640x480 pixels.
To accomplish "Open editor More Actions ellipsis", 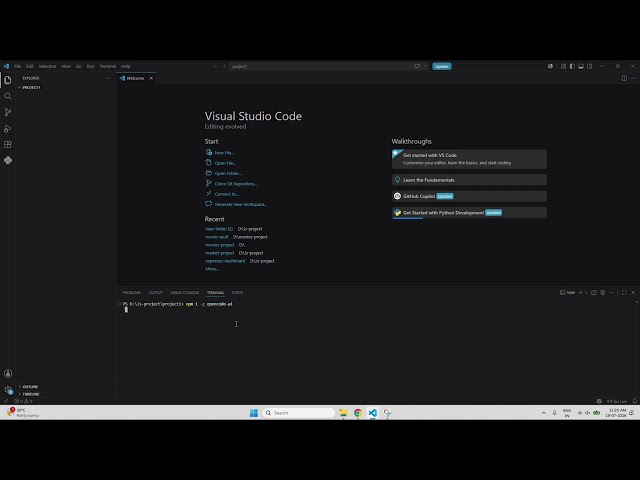I will (x=633, y=78).
